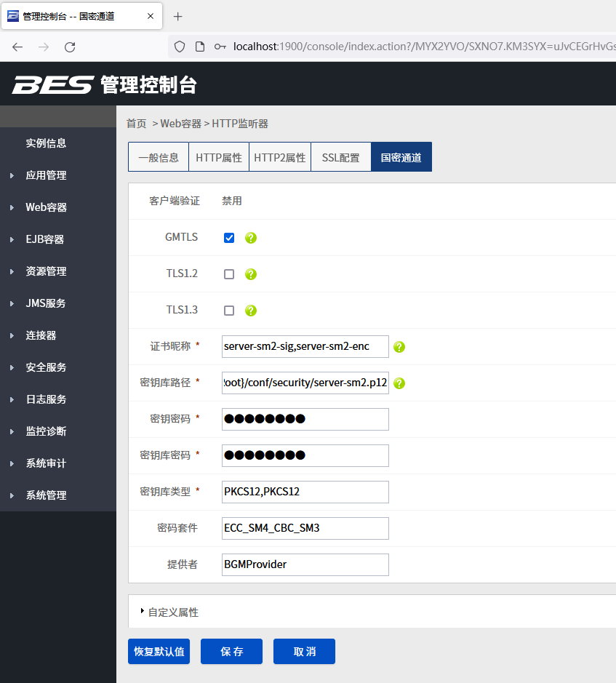The height and width of the screenshot is (683, 616).
Task: Click the 取消 button
Action: 305,651
